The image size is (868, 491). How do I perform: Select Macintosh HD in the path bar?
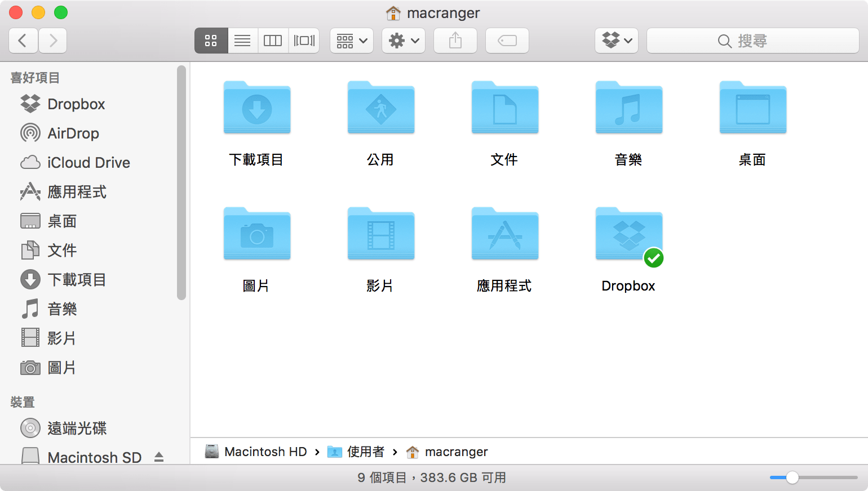[265, 451]
